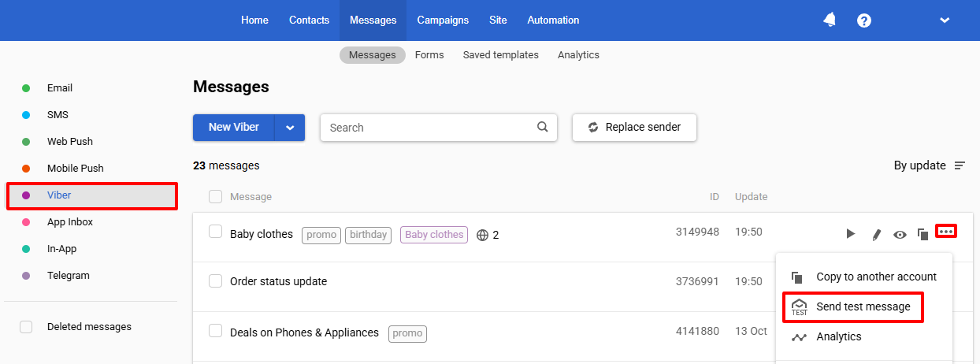Click the birthday tag on Baby clothes
The width and height of the screenshot is (980, 364).
click(x=369, y=235)
